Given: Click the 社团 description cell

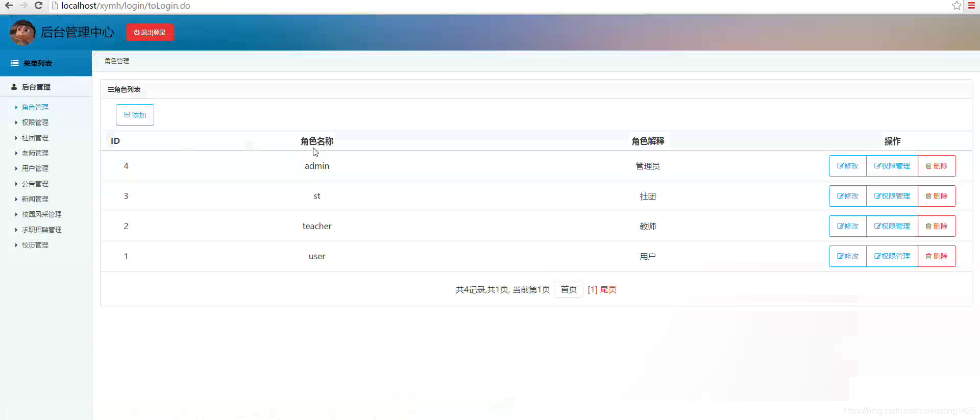Looking at the screenshot, I should 648,196.
